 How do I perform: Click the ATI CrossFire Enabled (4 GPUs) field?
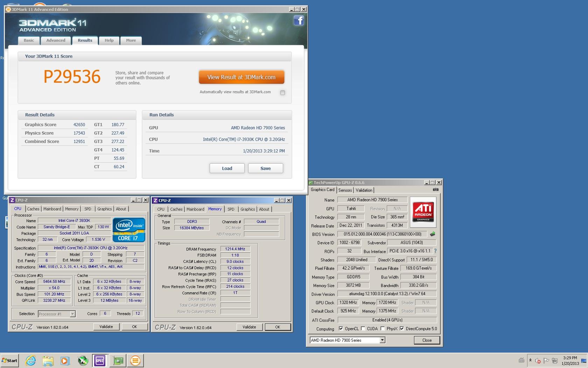tap(387, 320)
